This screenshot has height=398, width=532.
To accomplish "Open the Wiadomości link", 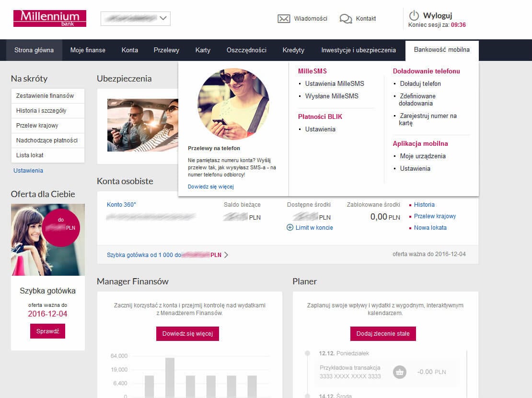I will [x=311, y=19].
